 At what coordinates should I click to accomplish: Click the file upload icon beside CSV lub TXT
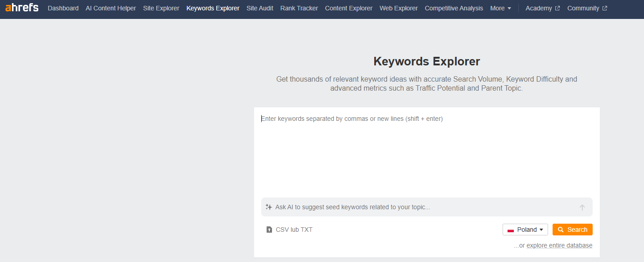269,230
